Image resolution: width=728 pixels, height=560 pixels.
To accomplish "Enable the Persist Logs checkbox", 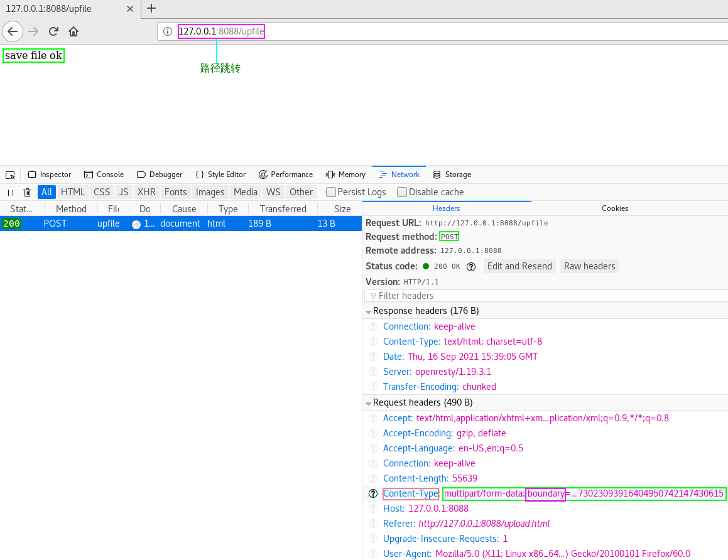I will [330, 191].
